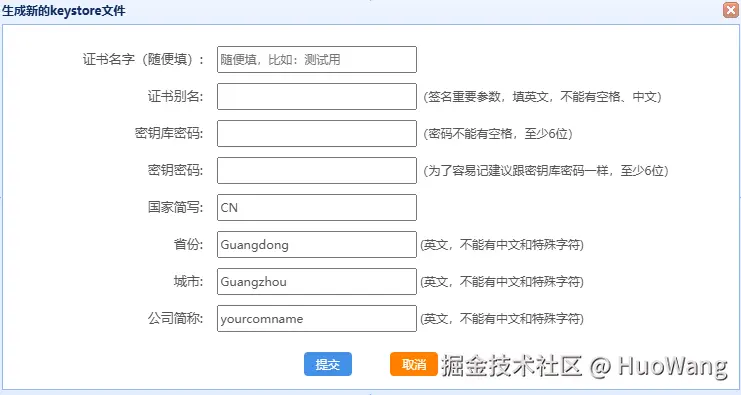Edit the 城市 field containing Guangzhou
The image size is (741, 395).
[317, 281]
